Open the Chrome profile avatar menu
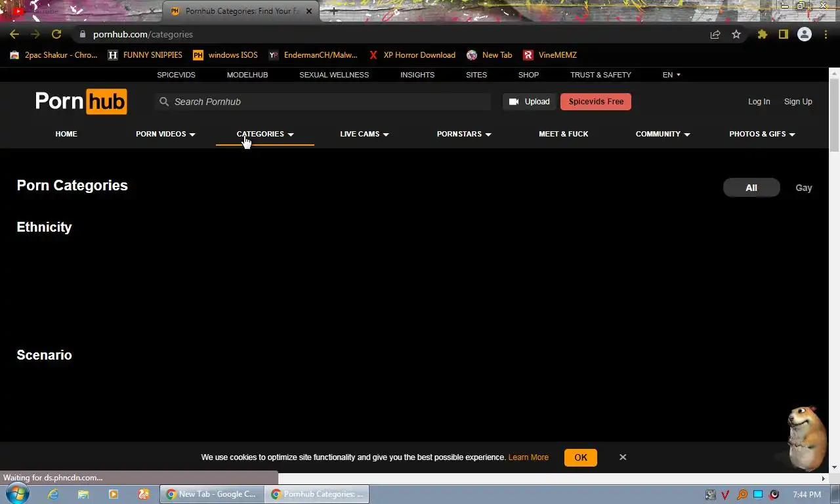The image size is (840, 504). click(804, 34)
